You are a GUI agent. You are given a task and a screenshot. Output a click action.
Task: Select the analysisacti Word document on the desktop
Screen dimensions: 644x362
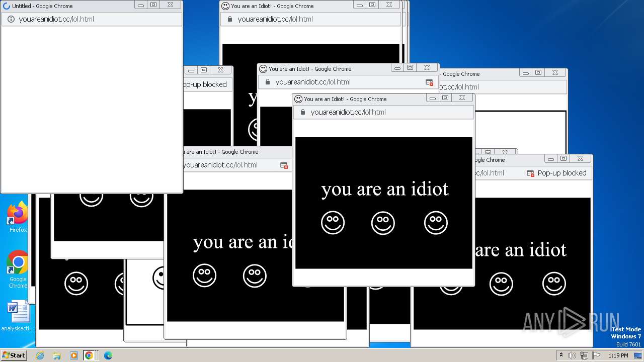[18, 316]
